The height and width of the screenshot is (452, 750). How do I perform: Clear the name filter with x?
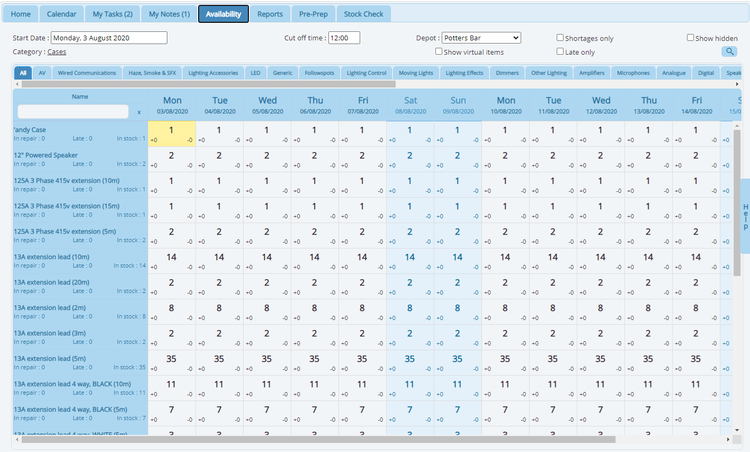(139, 112)
